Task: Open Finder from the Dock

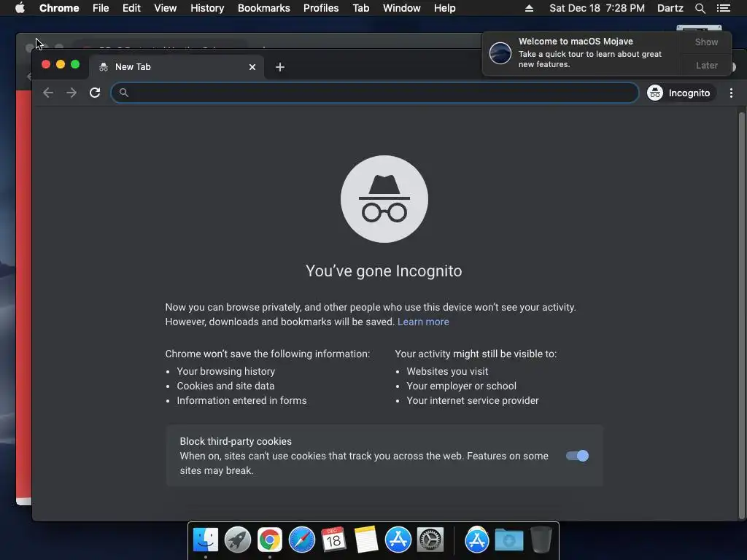Action: click(206, 540)
